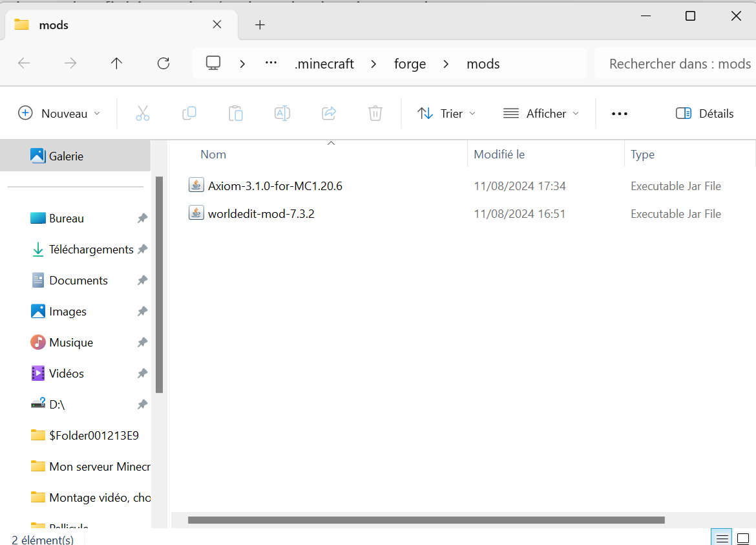Maximize the Explorer window
Viewport: 756px width, 545px height.
click(691, 16)
